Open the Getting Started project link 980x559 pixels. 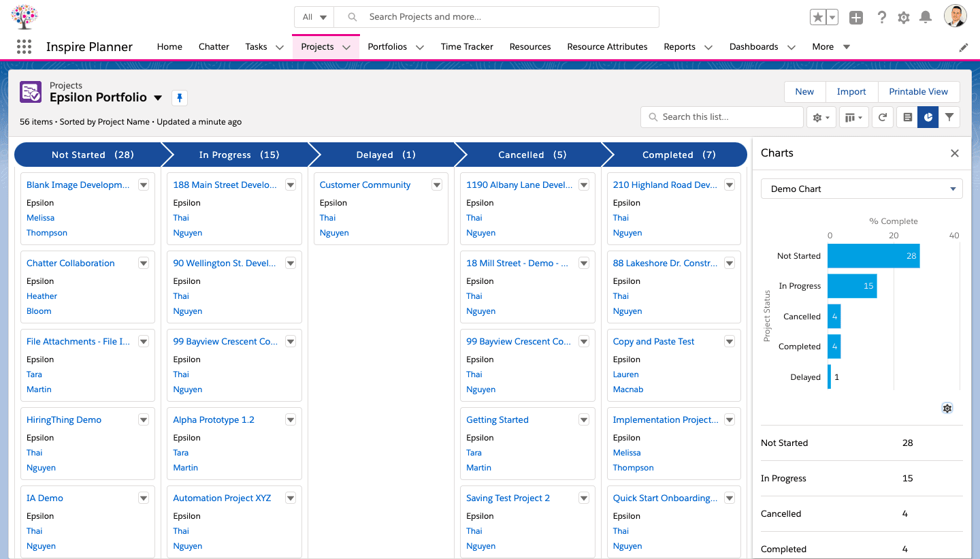497,419
